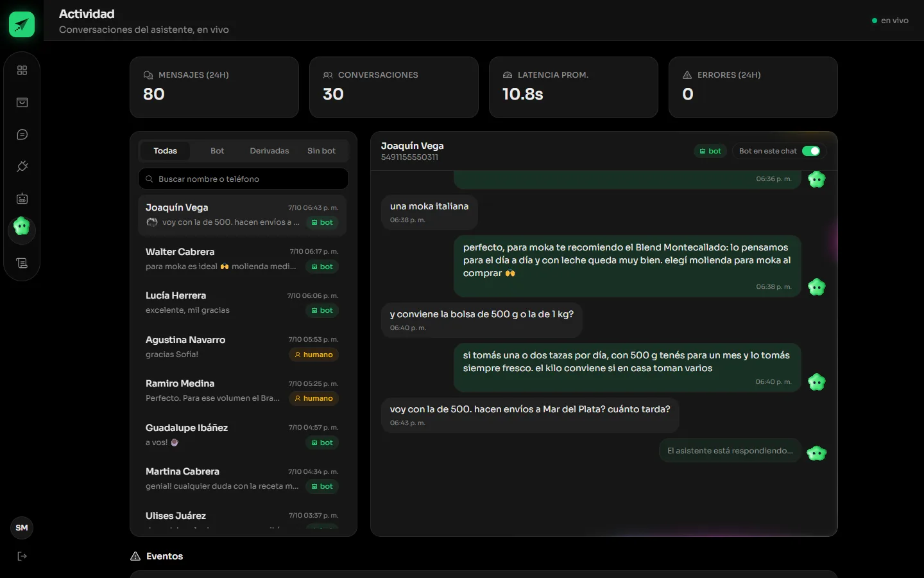Click the mascot avatar beside the responding indicator
The height and width of the screenshot is (578, 924).
pyautogui.click(x=817, y=453)
